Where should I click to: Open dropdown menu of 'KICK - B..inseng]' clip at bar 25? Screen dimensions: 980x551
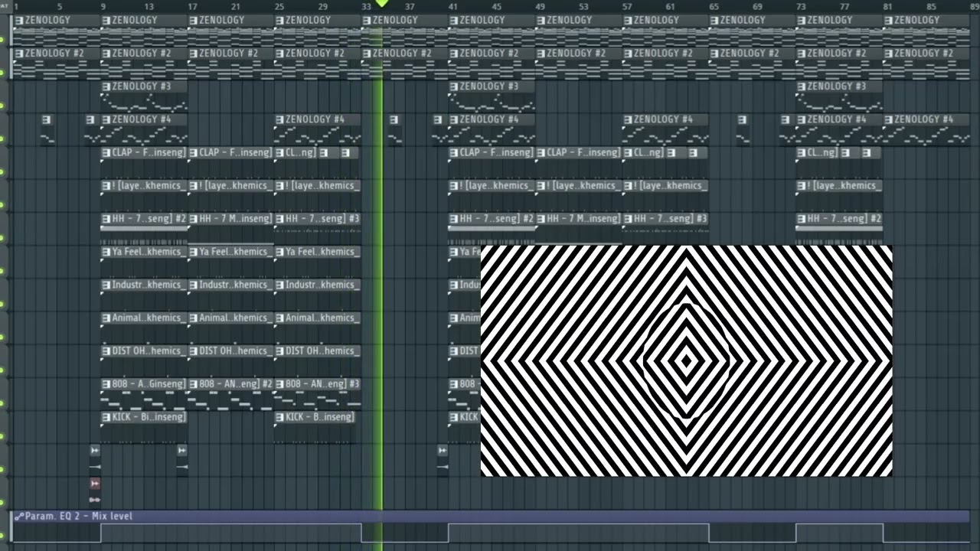(x=280, y=417)
